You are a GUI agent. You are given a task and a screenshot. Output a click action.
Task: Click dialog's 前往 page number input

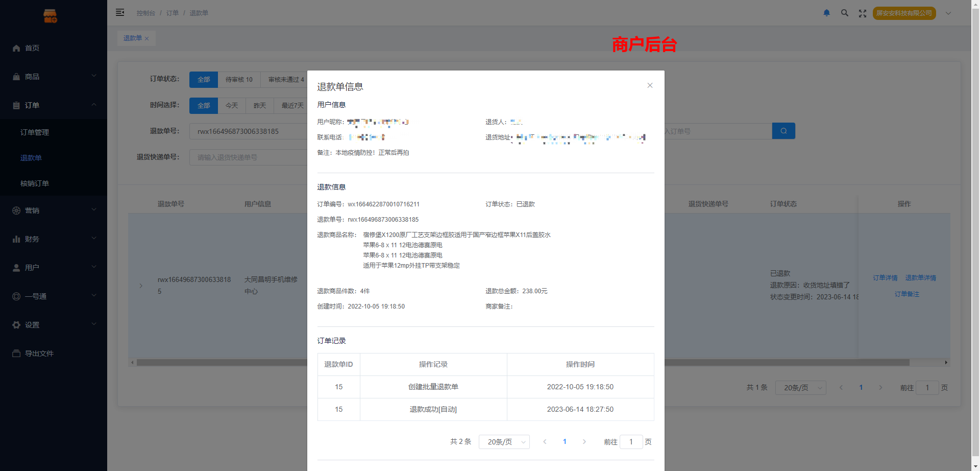[x=631, y=442]
